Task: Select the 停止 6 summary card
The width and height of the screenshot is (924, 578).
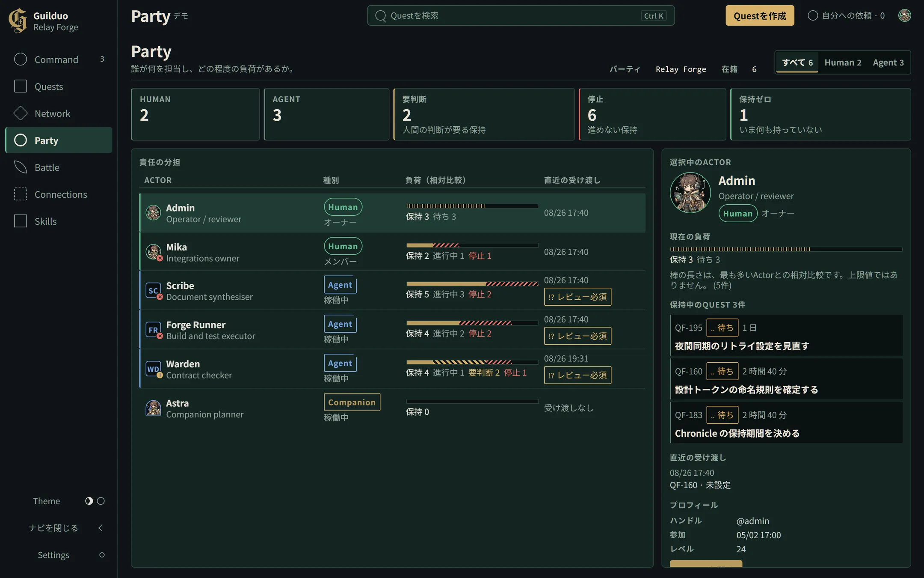Action: point(653,114)
